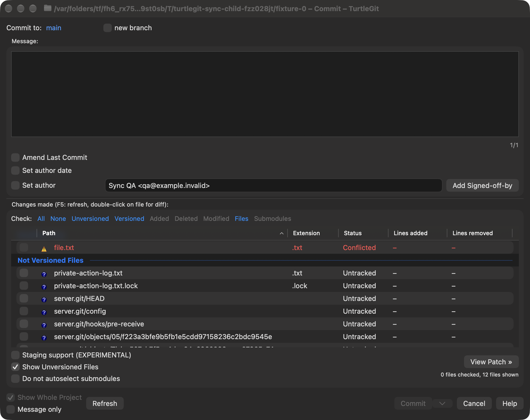Enable Do not autoselect submodules
The height and width of the screenshot is (420, 530).
pos(15,379)
